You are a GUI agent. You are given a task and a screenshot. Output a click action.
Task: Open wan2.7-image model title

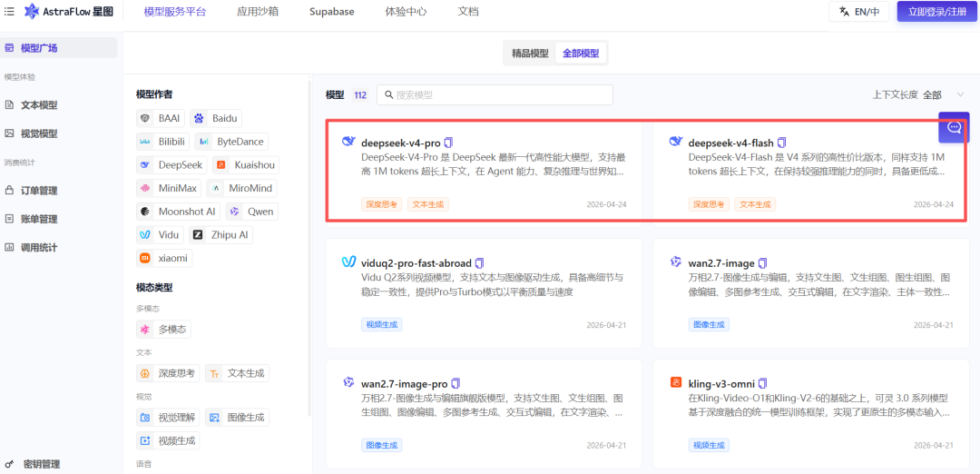pyautogui.click(x=721, y=262)
